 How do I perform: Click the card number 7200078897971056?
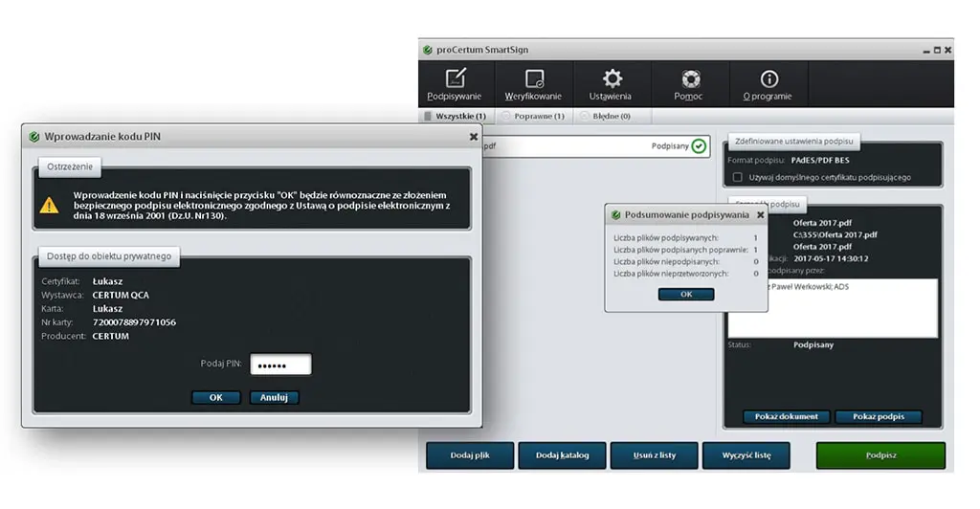coord(134,322)
